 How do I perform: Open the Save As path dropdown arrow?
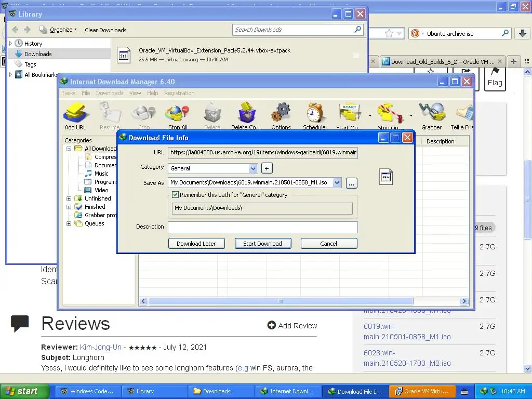[x=337, y=182]
